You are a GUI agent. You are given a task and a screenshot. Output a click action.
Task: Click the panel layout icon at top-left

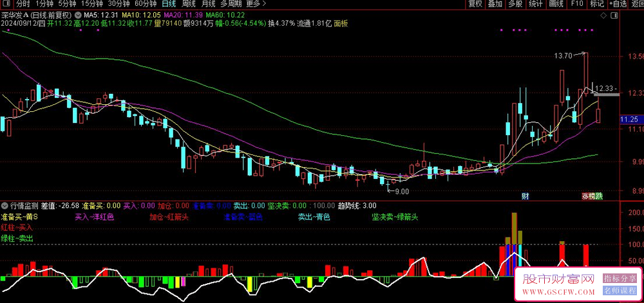click(x=7, y=4)
